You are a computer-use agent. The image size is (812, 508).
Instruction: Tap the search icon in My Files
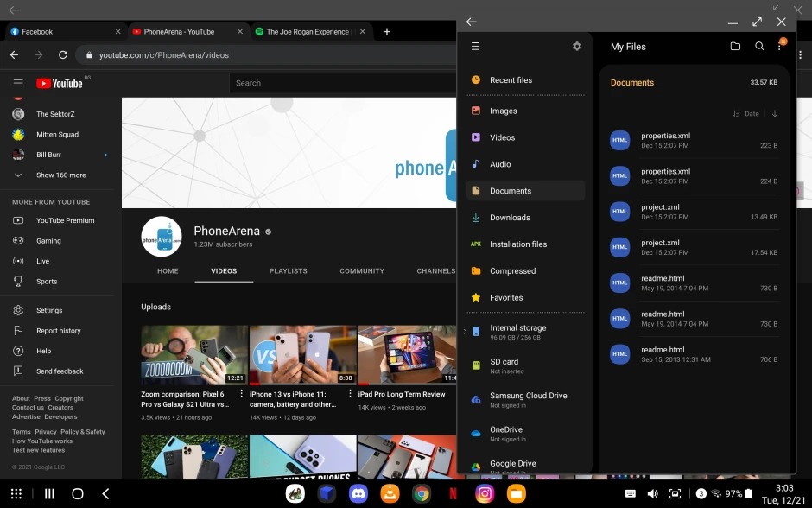[759, 47]
